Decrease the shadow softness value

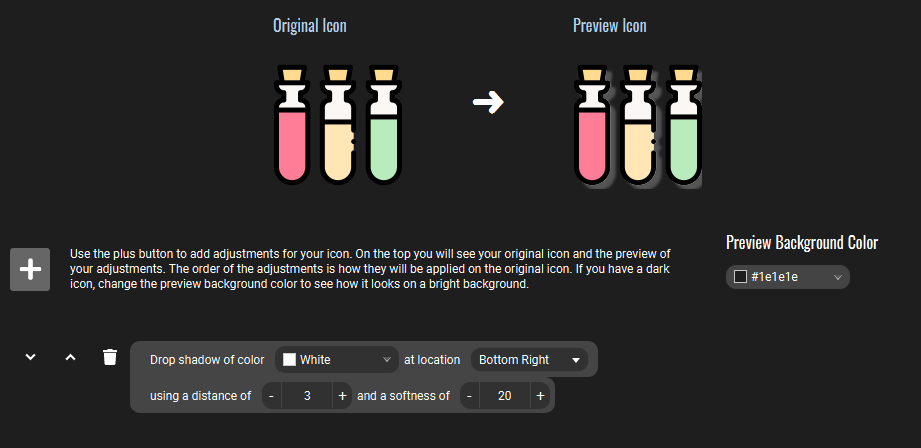pyautogui.click(x=469, y=396)
